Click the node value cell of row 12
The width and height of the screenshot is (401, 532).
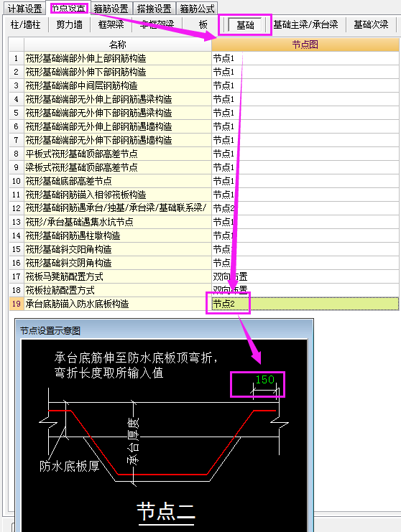305,208
